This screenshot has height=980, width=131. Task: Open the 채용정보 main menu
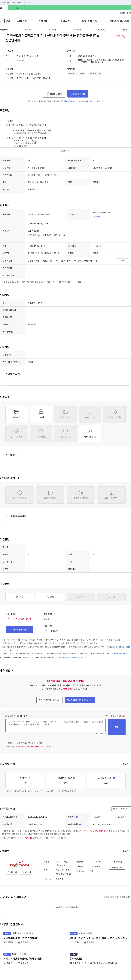pyautogui.click(x=22, y=21)
